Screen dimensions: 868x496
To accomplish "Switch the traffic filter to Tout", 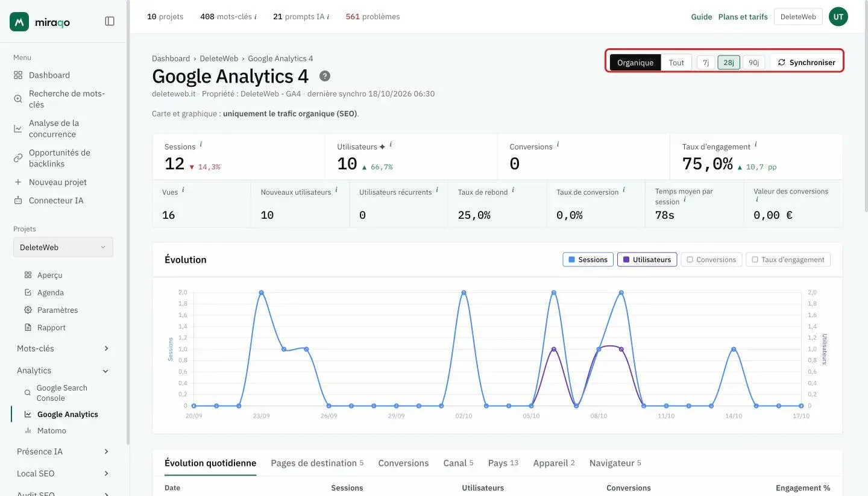I will (x=676, y=63).
